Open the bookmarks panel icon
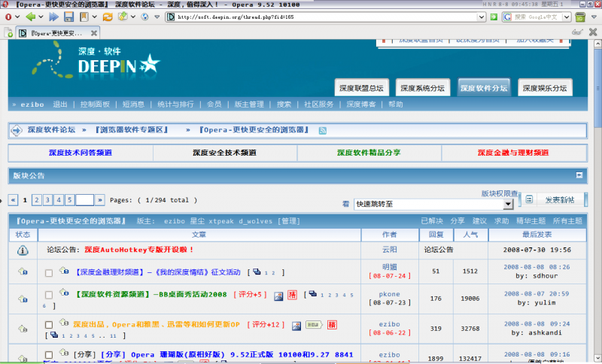Viewport: 602px width, 364px height. (x=84, y=17)
